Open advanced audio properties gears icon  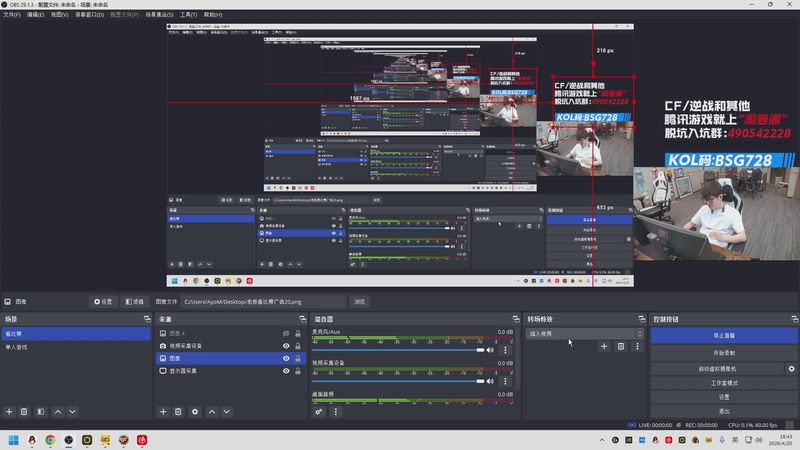[x=318, y=411]
